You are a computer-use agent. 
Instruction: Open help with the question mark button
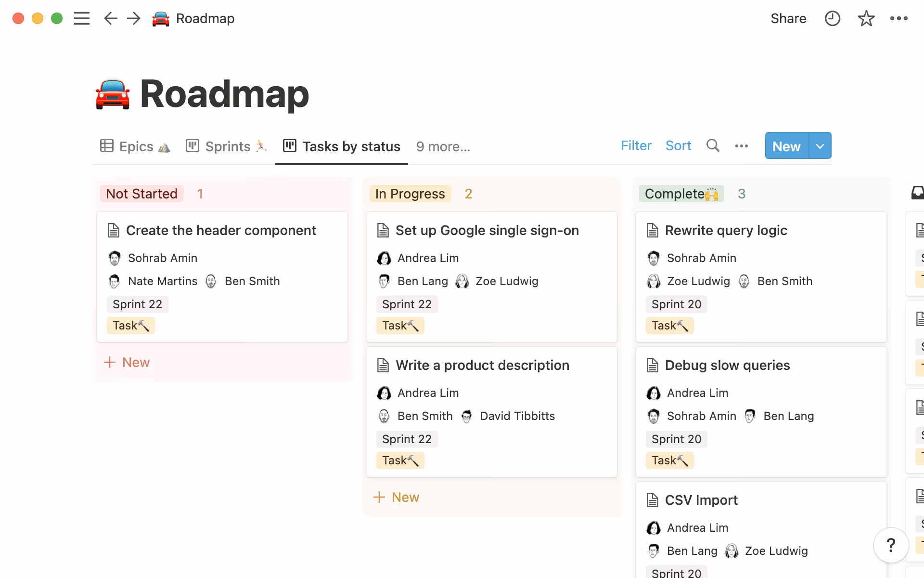point(891,545)
